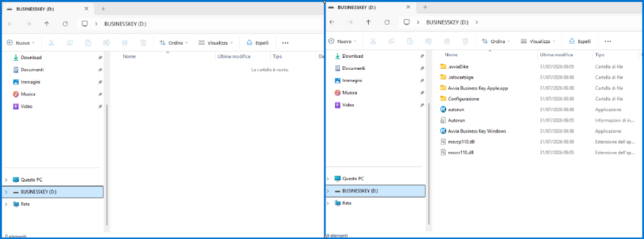Click BUSINESSKEY (D:) breadcrumb in left address bar
The width and height of the screenshot is (644, 239).
pyautogui.click(x=125, y=24)
